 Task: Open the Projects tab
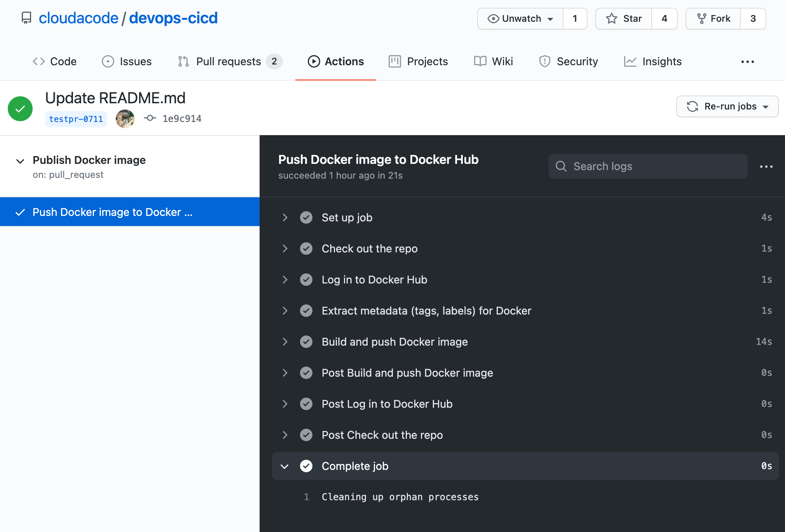419,61
